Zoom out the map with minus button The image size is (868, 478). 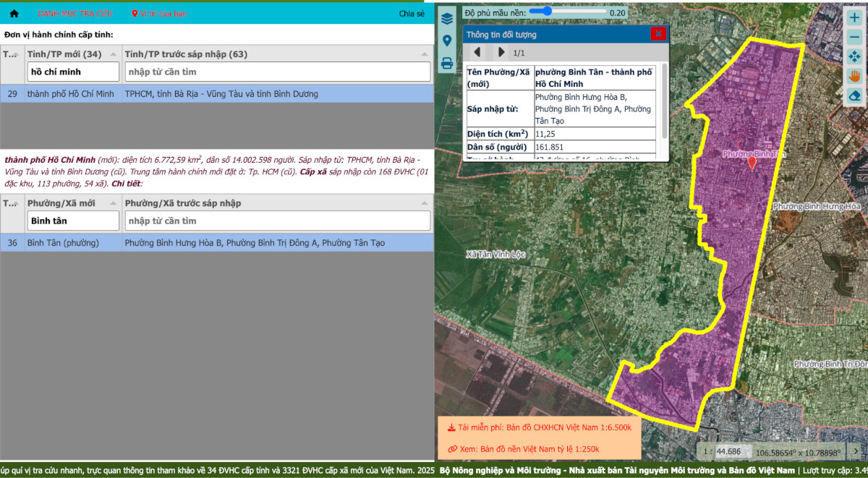[x=854, y=37]
